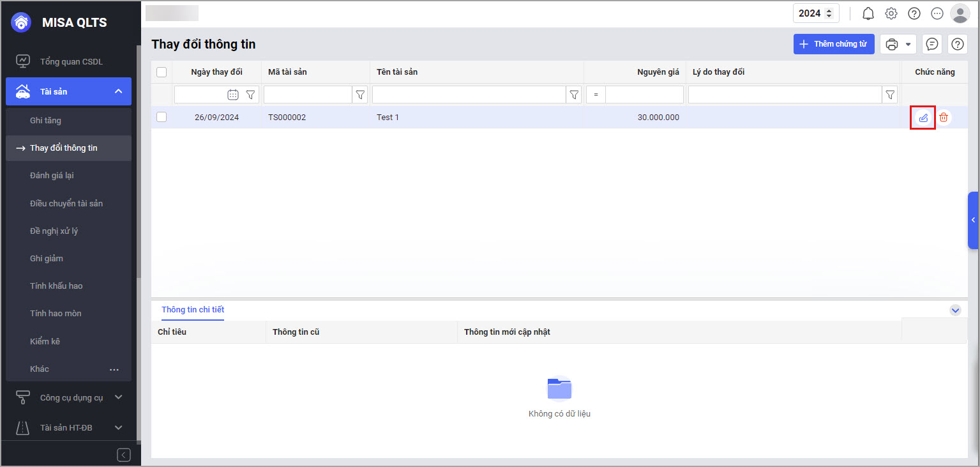Click the help question mark in top bar
Screen dimensions: 980x467
914,13
